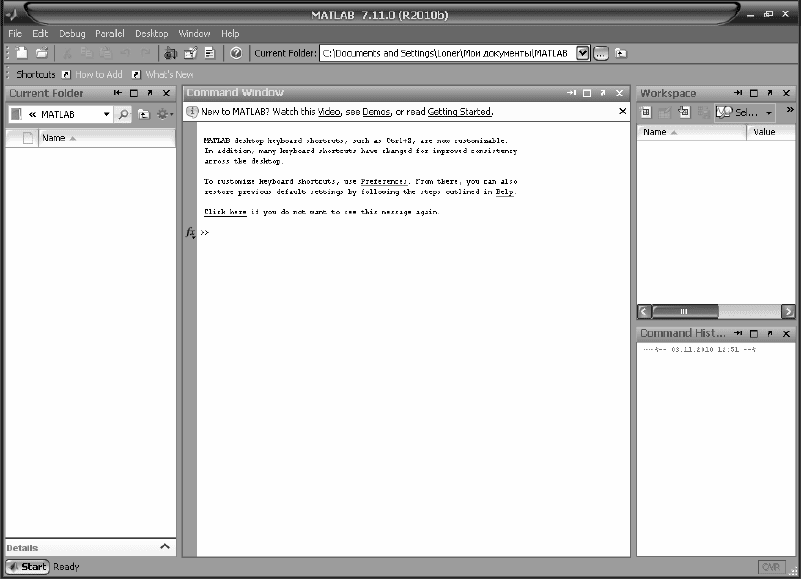Dismiss the 'New to MATLAB?' welcome bar
801x579 pixels.
point(622,111)
